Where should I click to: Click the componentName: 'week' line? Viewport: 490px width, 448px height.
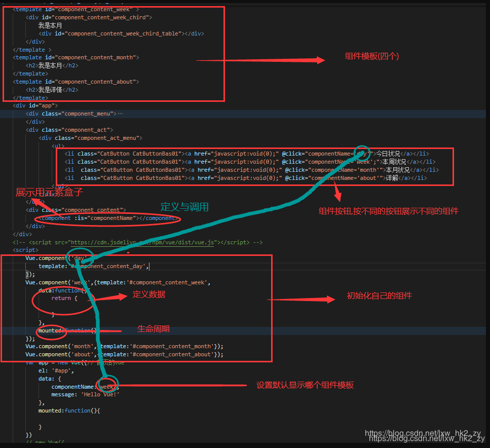click(85, 387)
